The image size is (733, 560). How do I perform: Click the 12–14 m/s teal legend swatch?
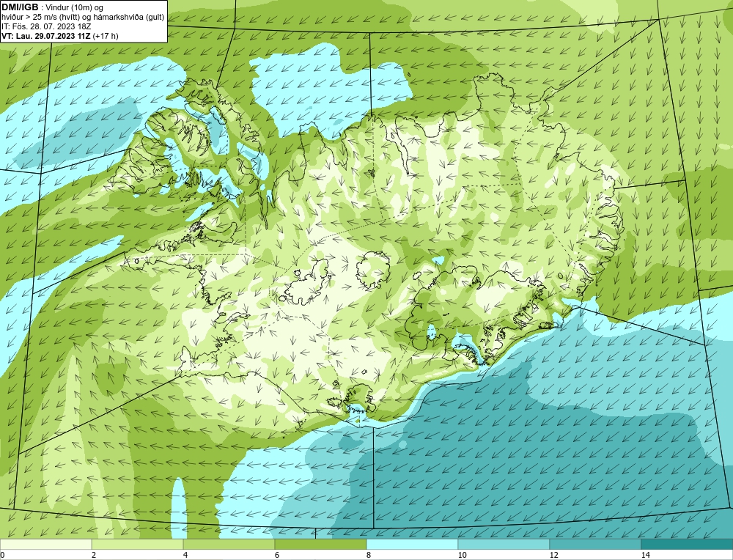click(594, 544)
